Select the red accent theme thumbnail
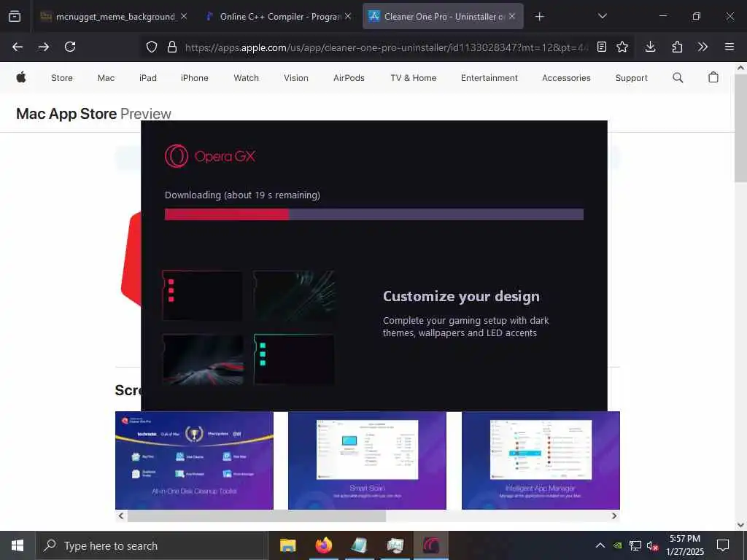This screenshot has width=747, height=560. [203, 295]
